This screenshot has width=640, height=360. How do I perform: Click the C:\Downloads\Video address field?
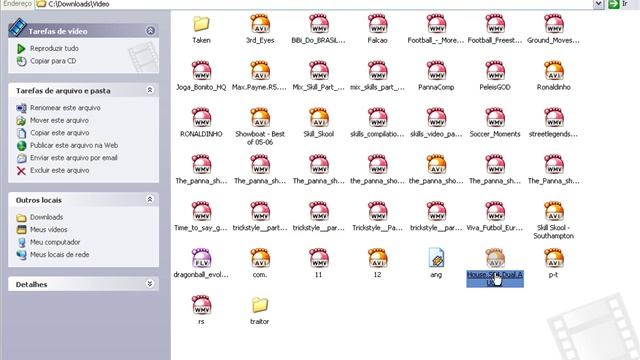pyautogui.click(x=313, y=4)
